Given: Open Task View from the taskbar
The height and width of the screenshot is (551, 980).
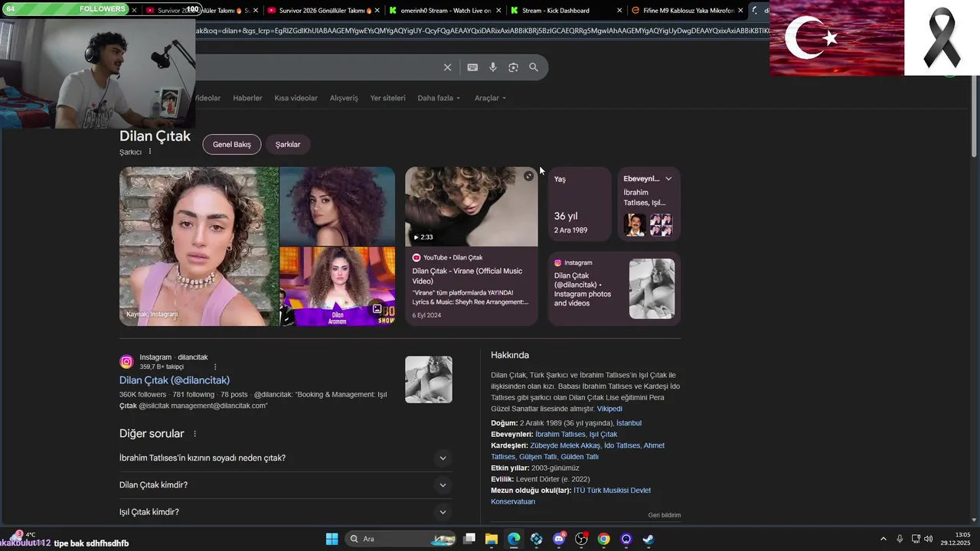Looking at the screenshot, I should pos(469,539).
